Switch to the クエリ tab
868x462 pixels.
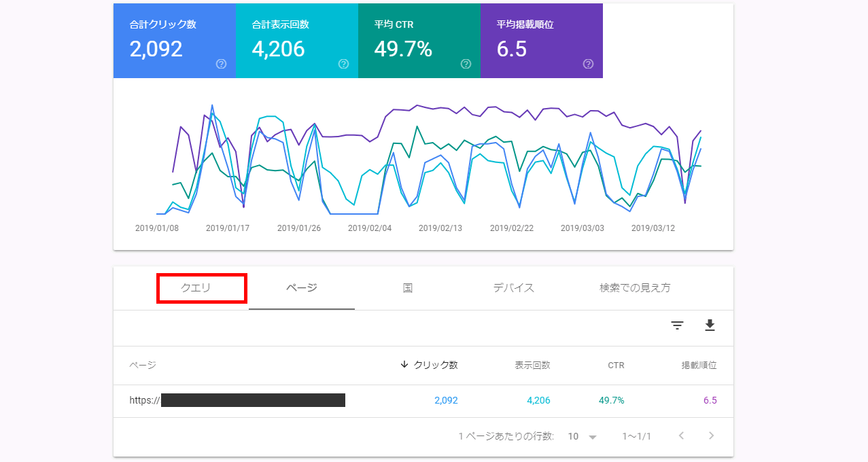point(196,288)
